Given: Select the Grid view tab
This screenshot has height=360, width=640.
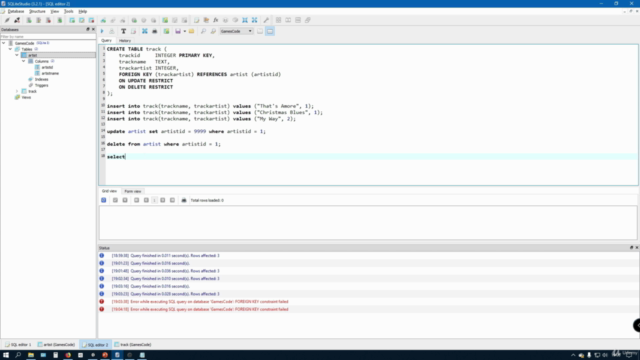Looking at the screenshot, I should (x=109, y=191).
